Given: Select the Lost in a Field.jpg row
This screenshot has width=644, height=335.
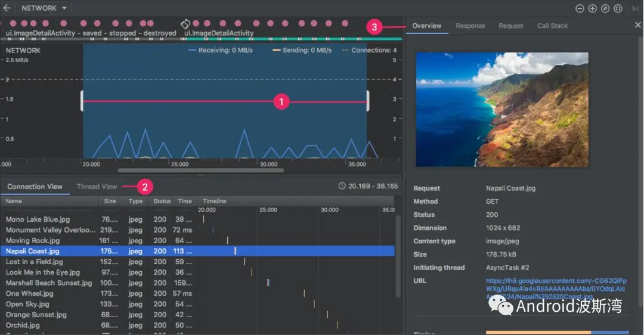Looking at the screenshot, I should coord(197,262).
